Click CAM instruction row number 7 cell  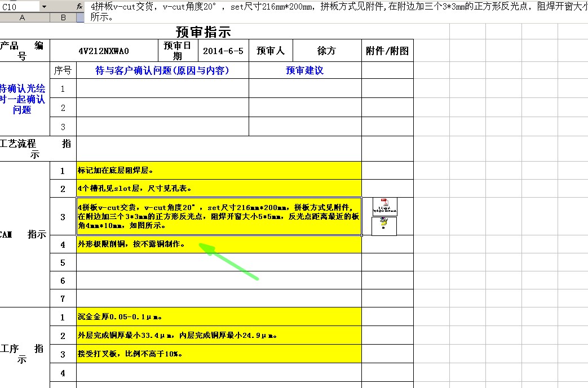click(63, 298)
